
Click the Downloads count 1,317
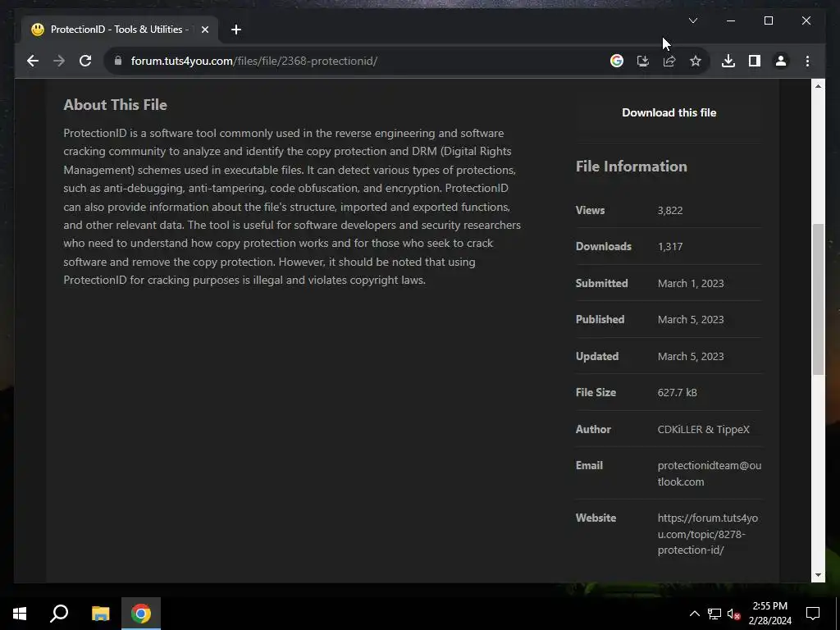tap(669, 246)
